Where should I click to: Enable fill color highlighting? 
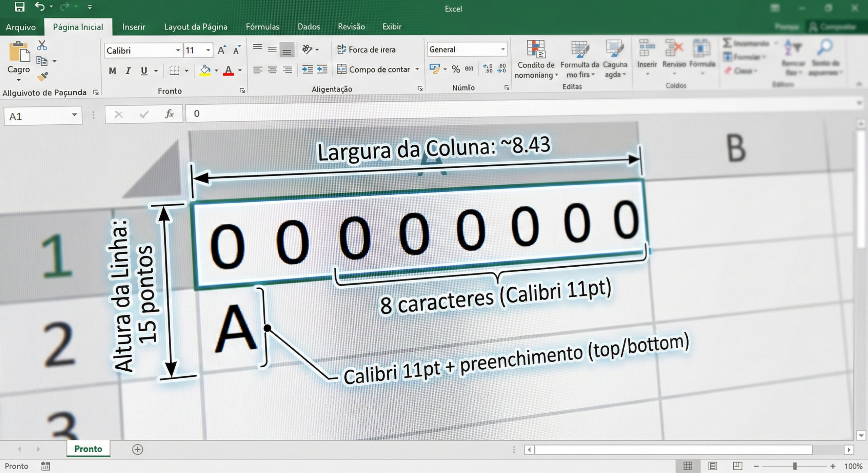point(204,70)
